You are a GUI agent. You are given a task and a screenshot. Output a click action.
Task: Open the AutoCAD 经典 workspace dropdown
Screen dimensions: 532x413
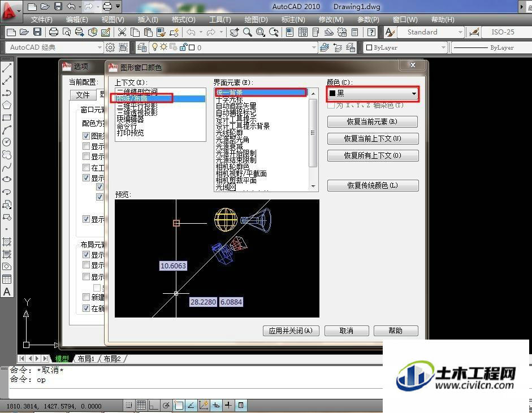54,47
